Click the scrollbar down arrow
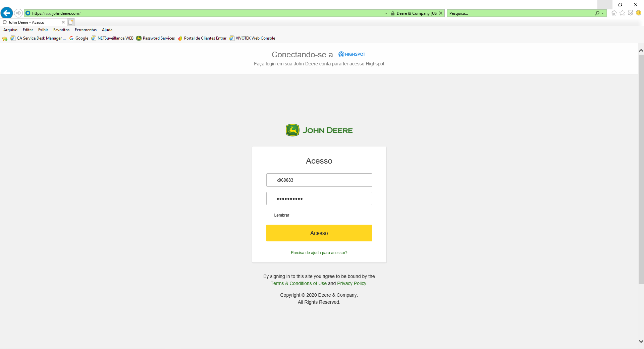644x349 pixels. (641, 342)
